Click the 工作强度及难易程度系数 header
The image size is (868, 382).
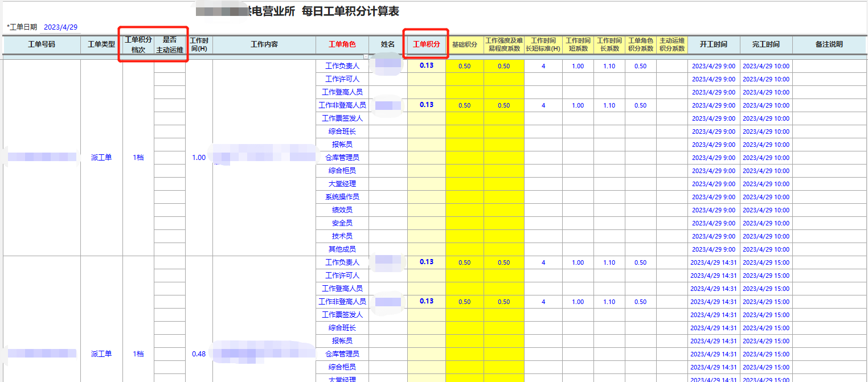point(504,44)
